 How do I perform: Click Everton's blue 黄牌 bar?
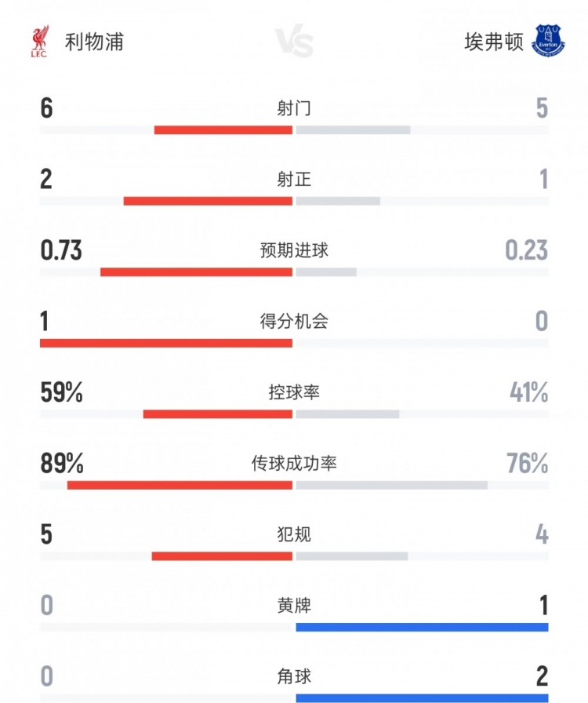pyautogui.click(x=422, y=627)
